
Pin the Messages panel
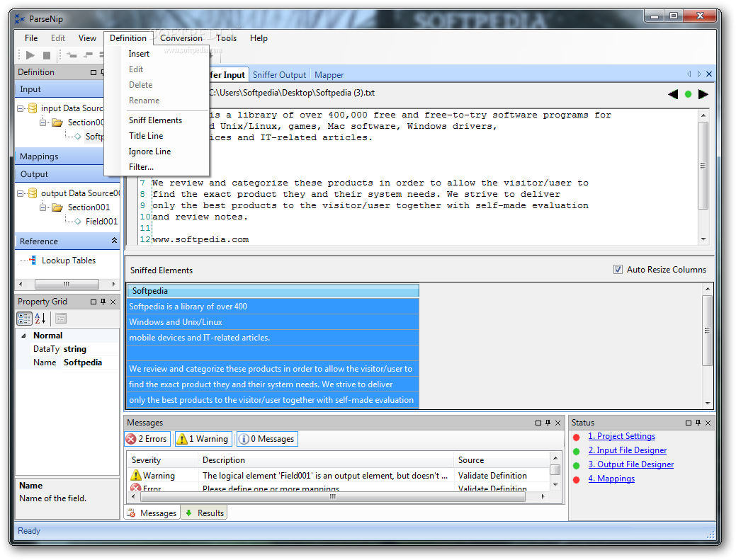548,423
